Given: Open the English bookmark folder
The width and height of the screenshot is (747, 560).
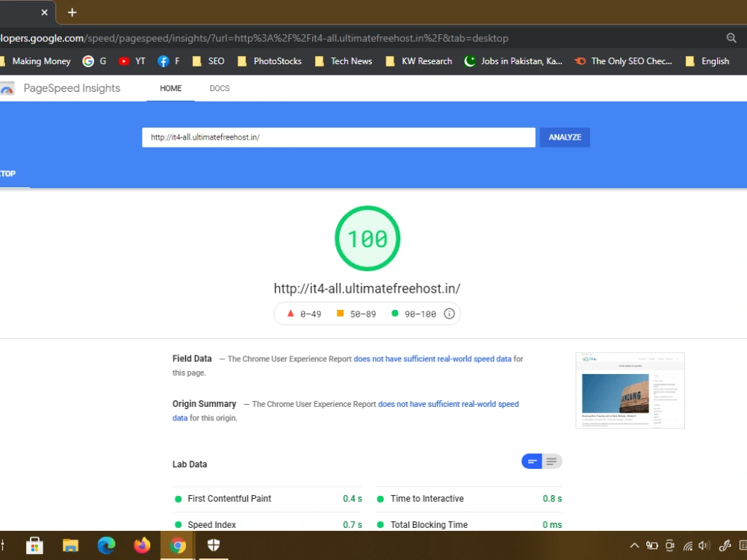Looking at the screenshot, I should pos(707,61).
